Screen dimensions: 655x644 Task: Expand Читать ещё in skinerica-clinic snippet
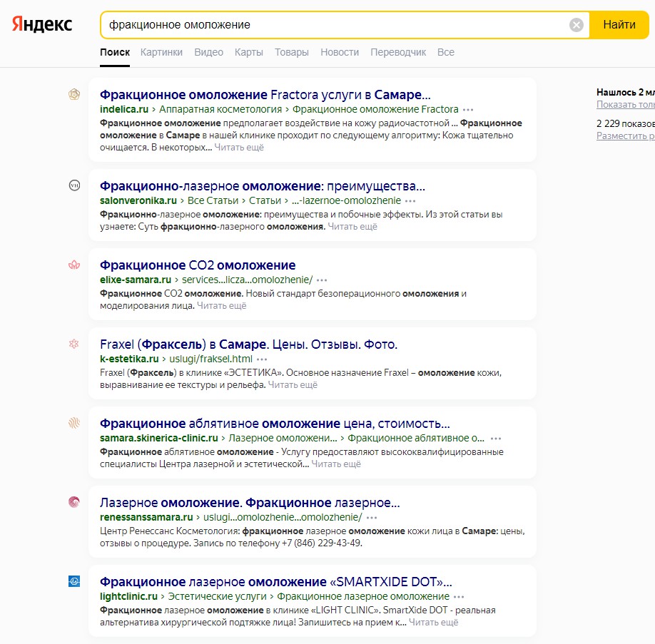pyautogui.click(x=336, y=464)
